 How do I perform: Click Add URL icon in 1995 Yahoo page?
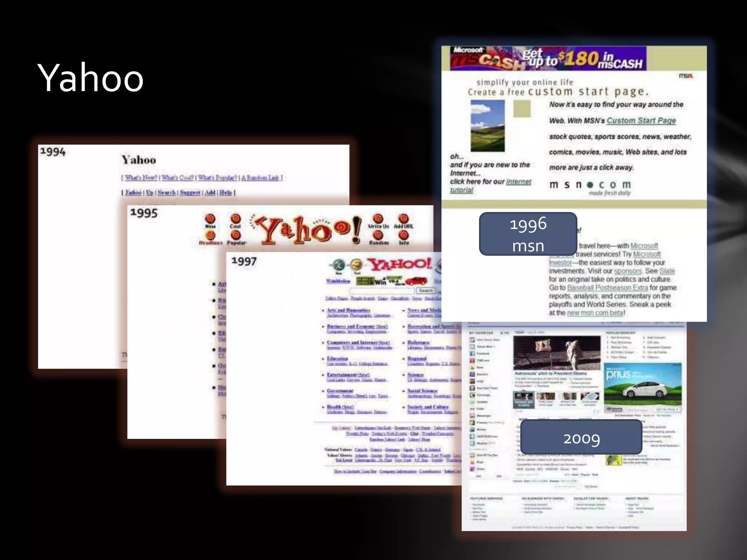click(403, 221)
